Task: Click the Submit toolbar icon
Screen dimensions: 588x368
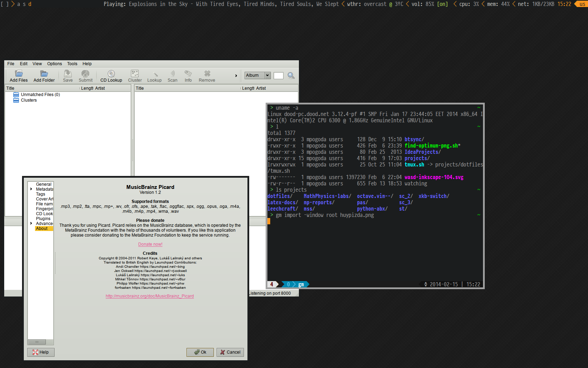Action: (x=85, y=74)
